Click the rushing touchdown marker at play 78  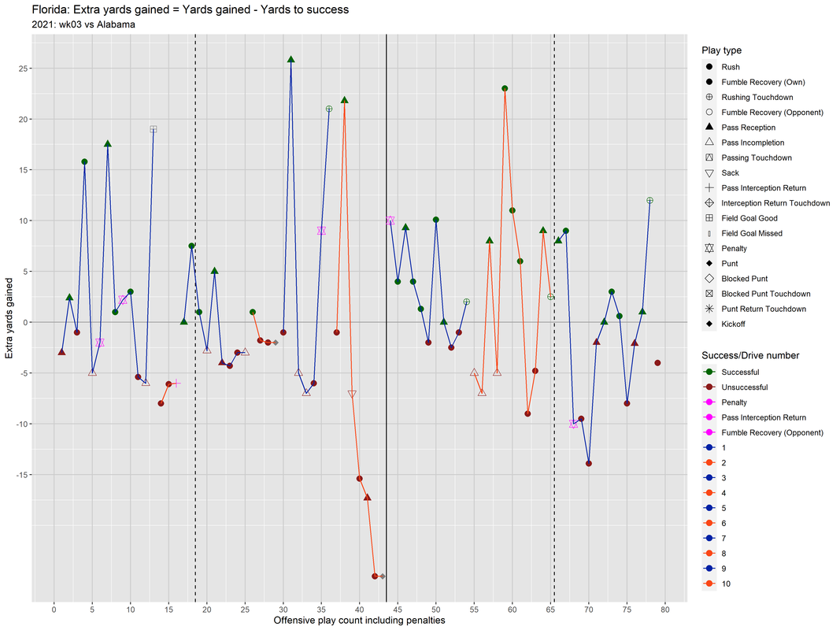pyautogui.click(x=649, y=200)
